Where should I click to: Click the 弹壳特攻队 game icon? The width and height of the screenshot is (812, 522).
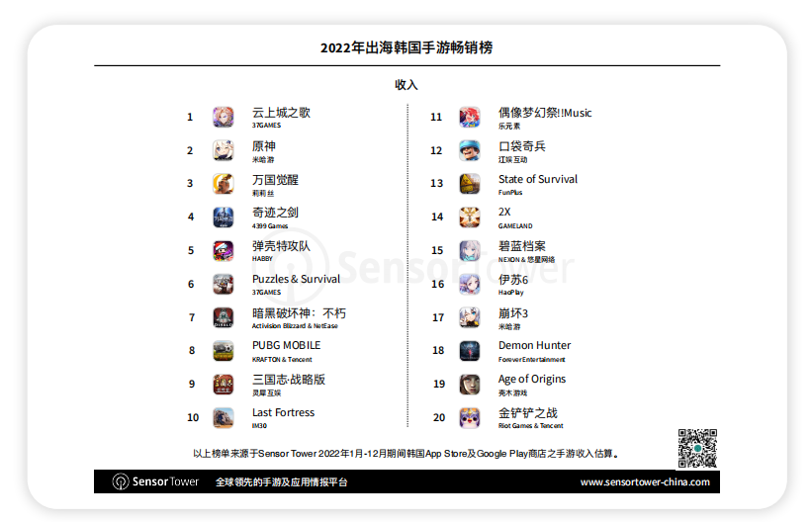click(223, 251)
